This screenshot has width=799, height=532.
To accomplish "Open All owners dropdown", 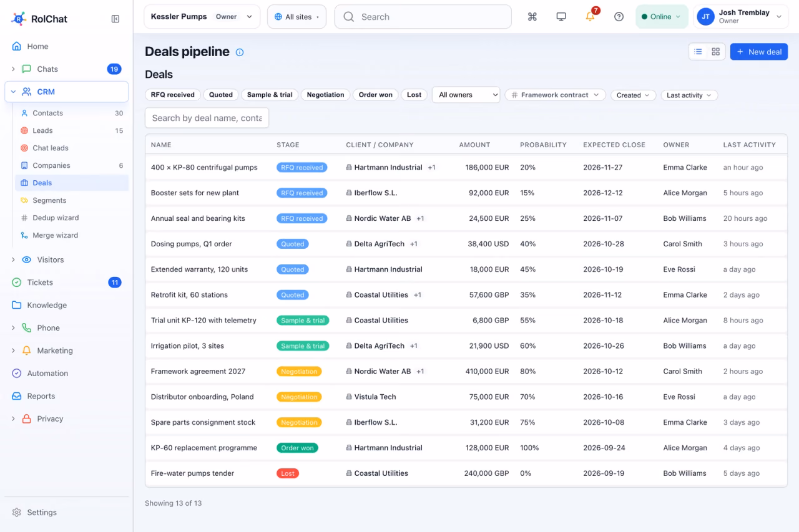I will click(466, 95).
